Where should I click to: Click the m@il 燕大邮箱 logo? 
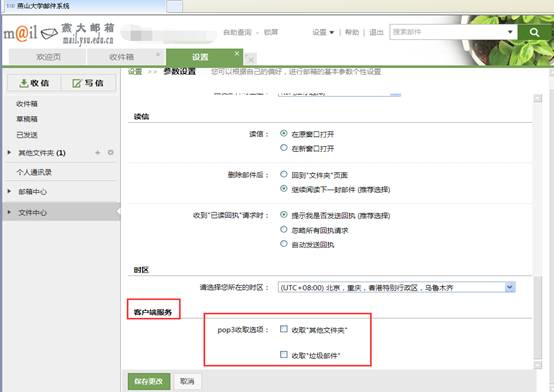pyautogui.click(x=58, y=34)
